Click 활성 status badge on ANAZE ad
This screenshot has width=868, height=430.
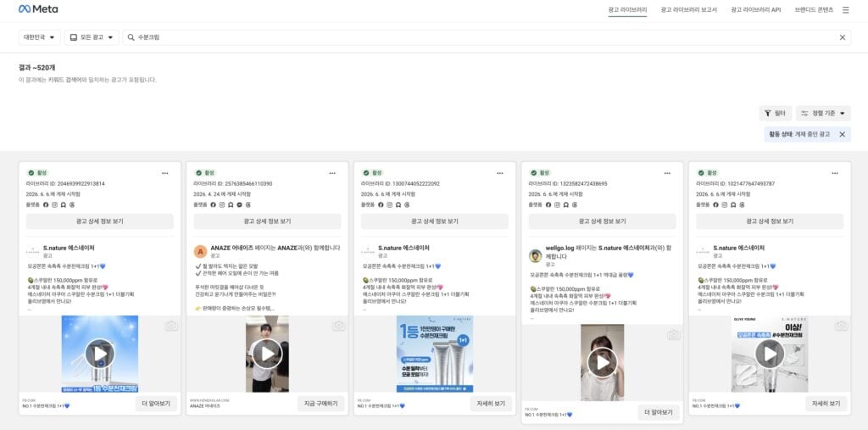pyautogui.click(x=205, y=173)
